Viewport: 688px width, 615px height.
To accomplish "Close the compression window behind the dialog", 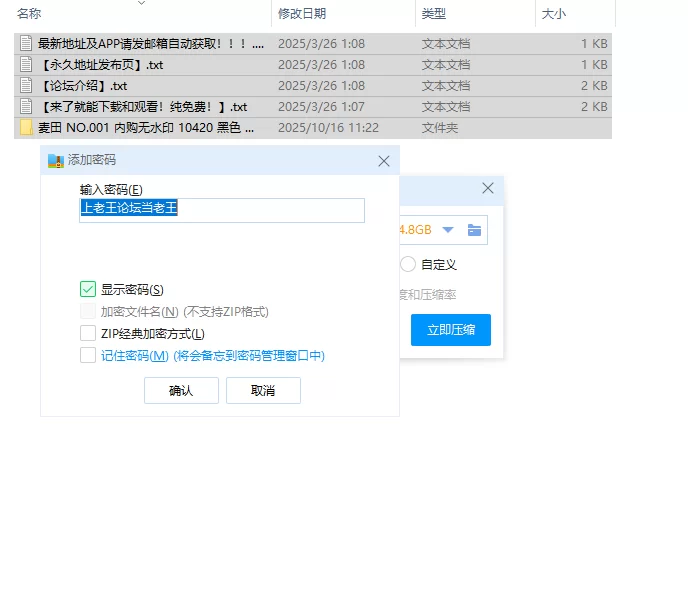I will (x=488, y=188).
